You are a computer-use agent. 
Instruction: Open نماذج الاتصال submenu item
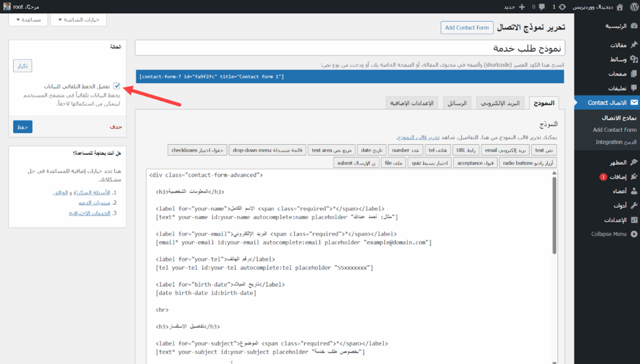[x=619, y=118]
